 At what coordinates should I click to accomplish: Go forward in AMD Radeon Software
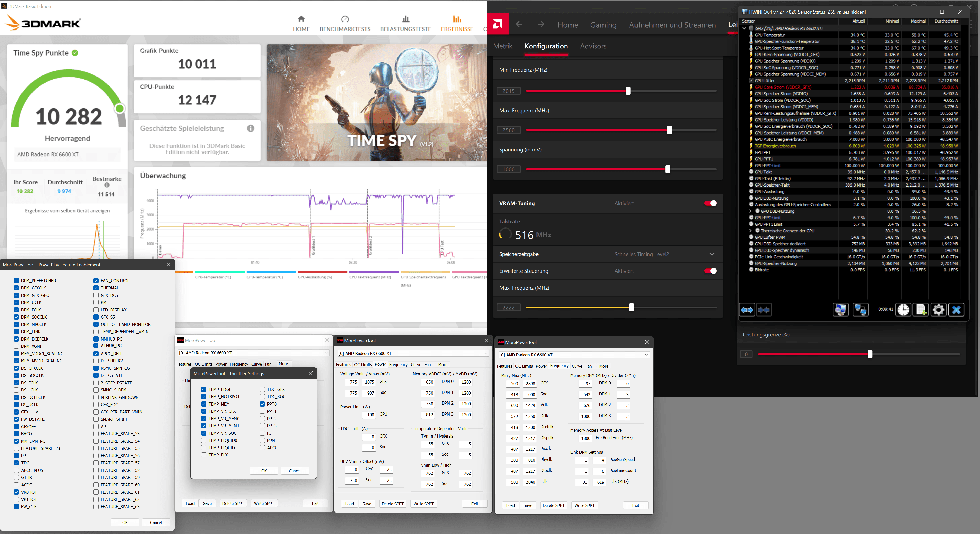pos(541,24)
